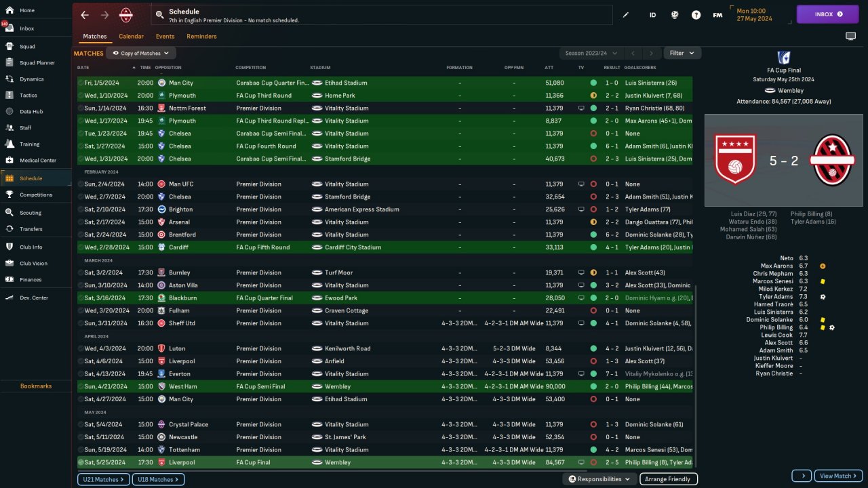Open the FM menu icon
Screen dimensions: 868x488
717,14
